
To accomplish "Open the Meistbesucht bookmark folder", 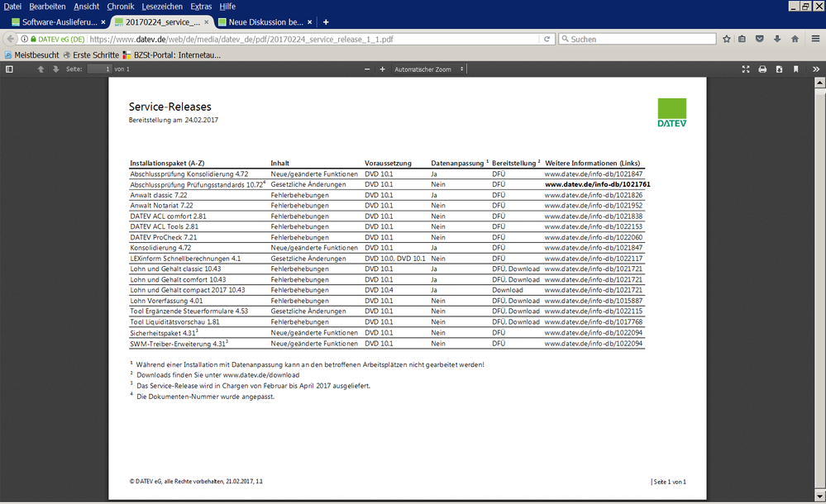I will (31, 55).
